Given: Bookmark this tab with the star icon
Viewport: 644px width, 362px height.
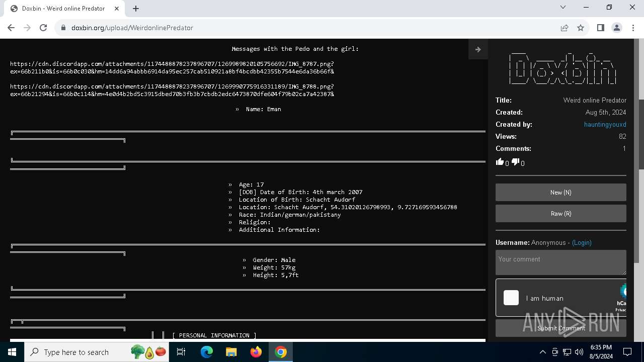Looking at the screenshot, I should pos(581,28).
